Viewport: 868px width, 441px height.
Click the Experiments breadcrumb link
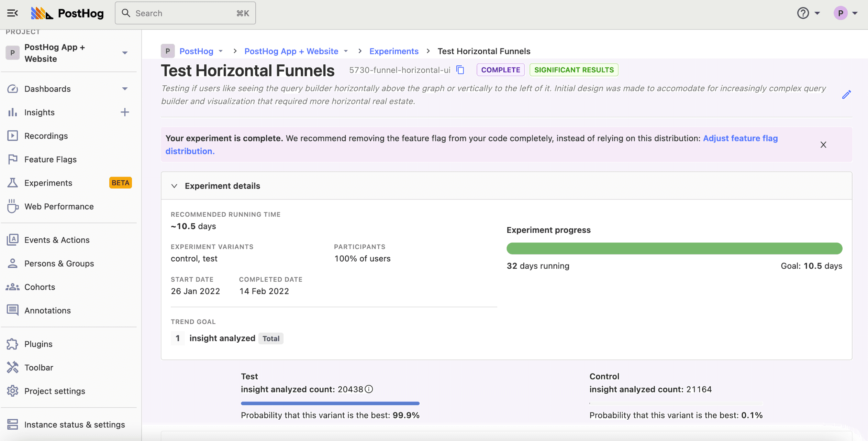pos(394,51)
